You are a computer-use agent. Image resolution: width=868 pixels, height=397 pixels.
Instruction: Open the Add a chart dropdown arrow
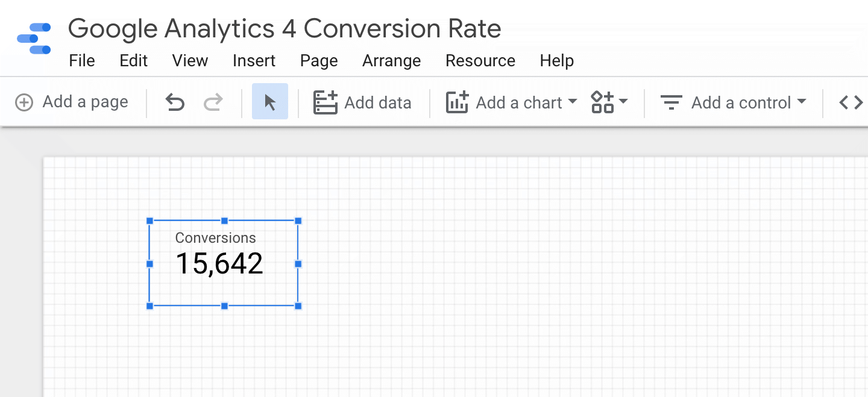(x=571, y=102)
